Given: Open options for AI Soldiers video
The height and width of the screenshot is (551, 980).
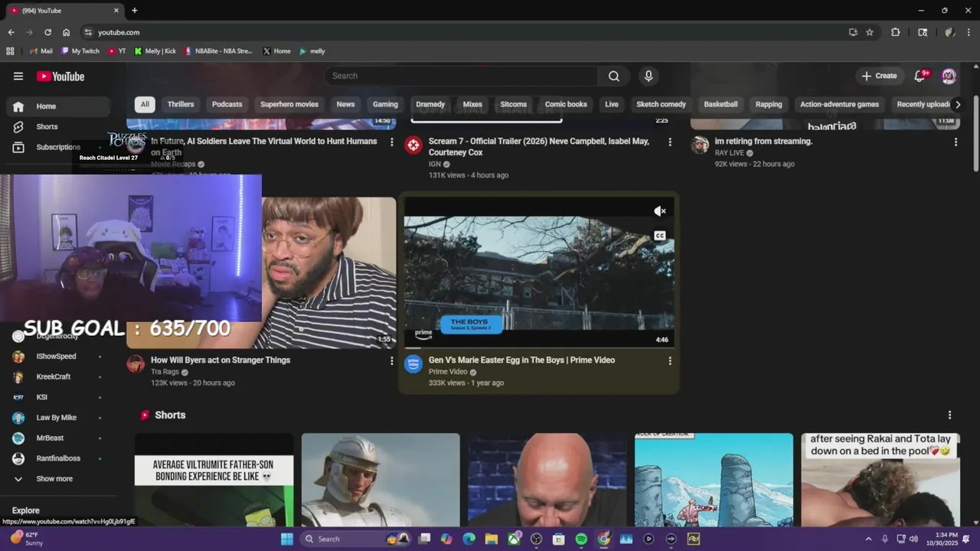Looking at the screenshot, I should [x=392, y=142].
